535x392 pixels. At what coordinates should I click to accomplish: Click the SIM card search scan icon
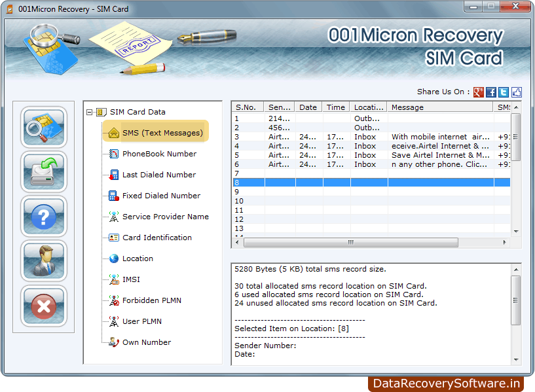(x=44, y=127)
